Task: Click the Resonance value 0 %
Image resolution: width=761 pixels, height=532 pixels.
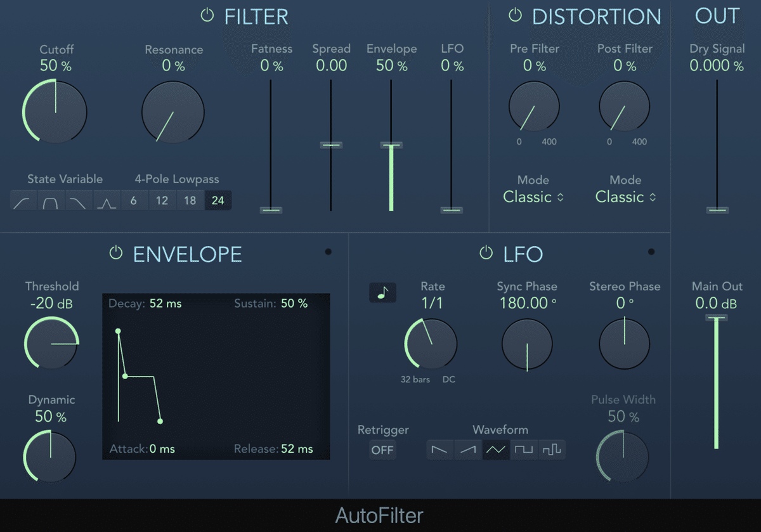Action: point(173,65)
